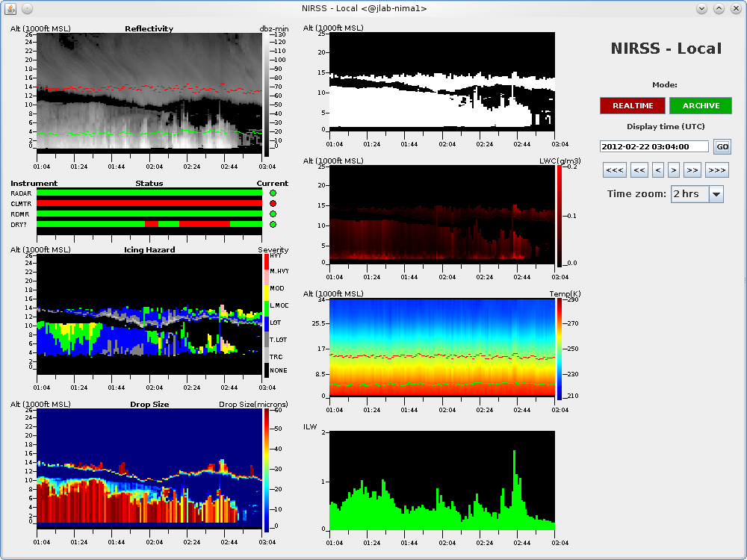
Task: Click the Icing Hazard severity color scale
Action: tap(267, 315)
